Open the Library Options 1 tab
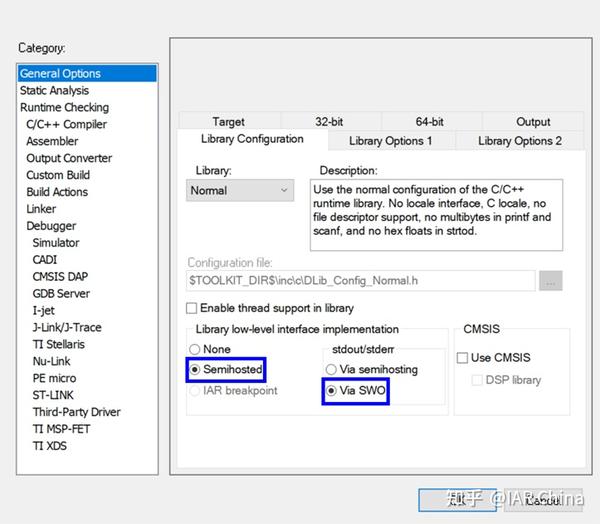This screenshot has height=524, width=600. (x=391, y=141)
